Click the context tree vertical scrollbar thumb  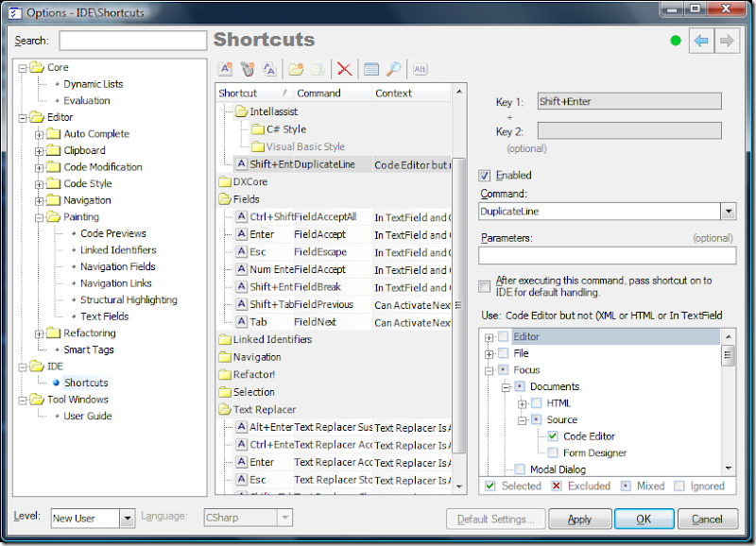click(728, 355)
